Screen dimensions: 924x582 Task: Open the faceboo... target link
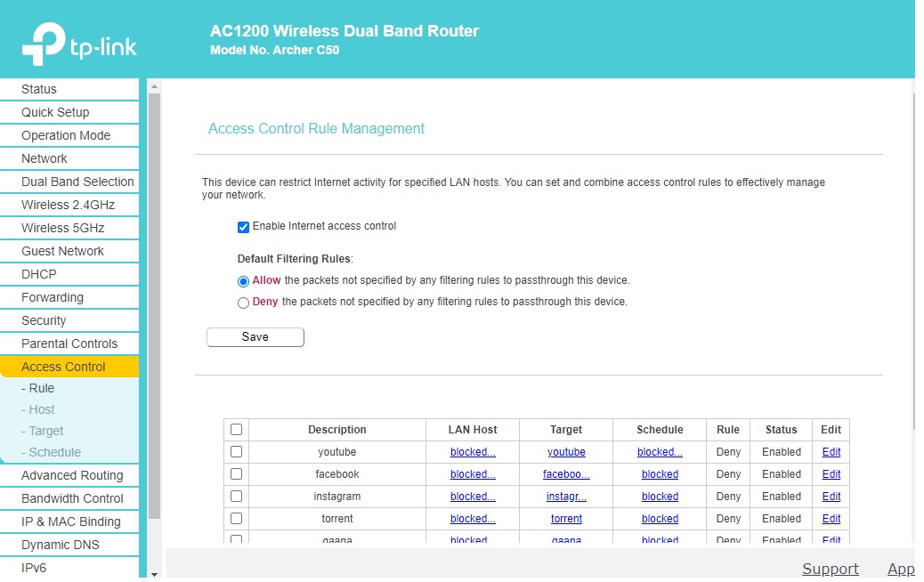[566, 474]
